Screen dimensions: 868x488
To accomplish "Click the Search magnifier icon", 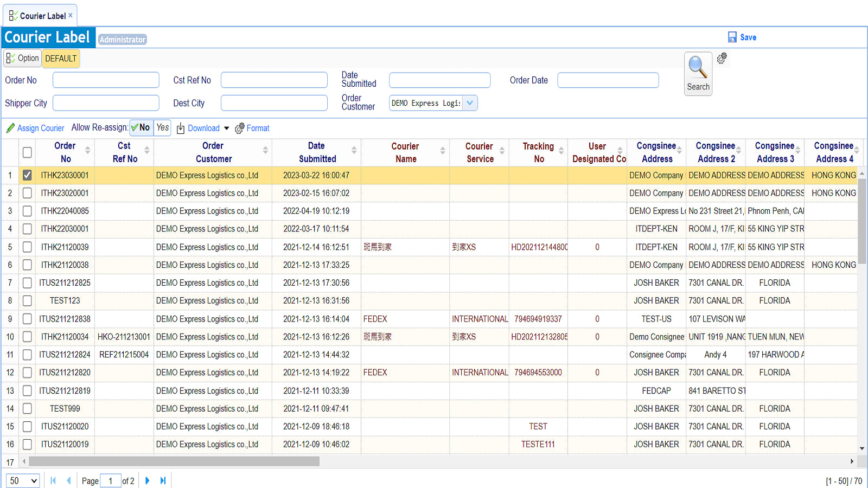I will 698,67.
